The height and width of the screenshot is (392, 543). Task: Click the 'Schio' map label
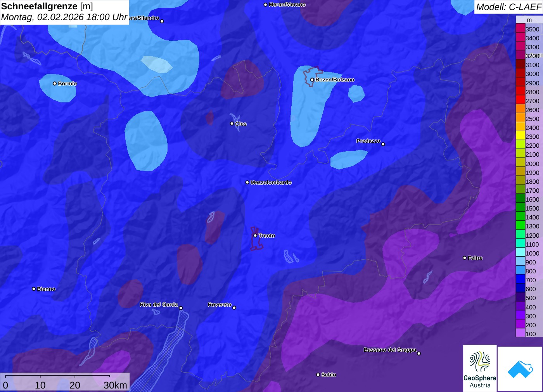(329, 375)
